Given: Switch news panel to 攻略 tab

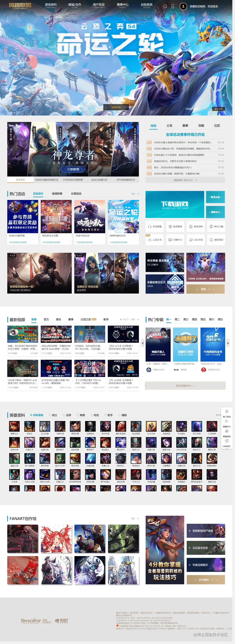Looking at the screenshot, I should coord(201,126).
